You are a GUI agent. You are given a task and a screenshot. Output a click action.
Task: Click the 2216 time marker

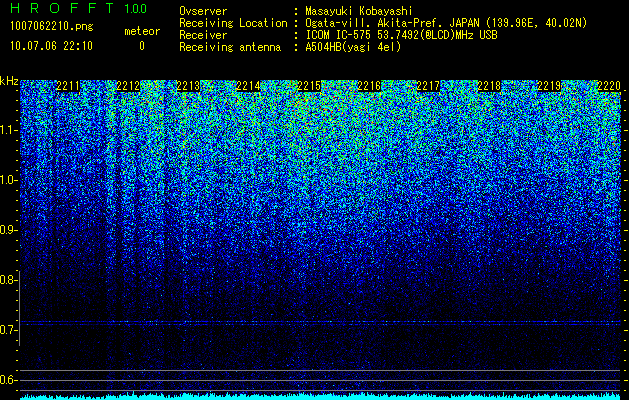[x=369, y=86]
